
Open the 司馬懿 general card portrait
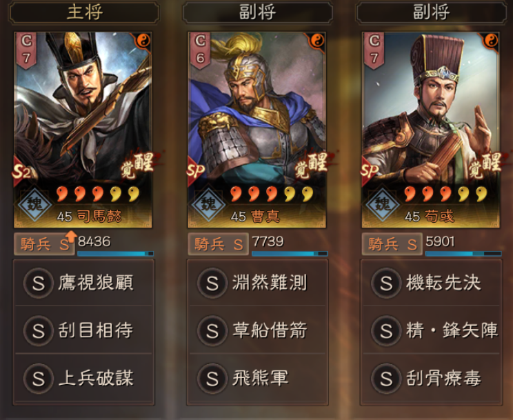(83, 130)
